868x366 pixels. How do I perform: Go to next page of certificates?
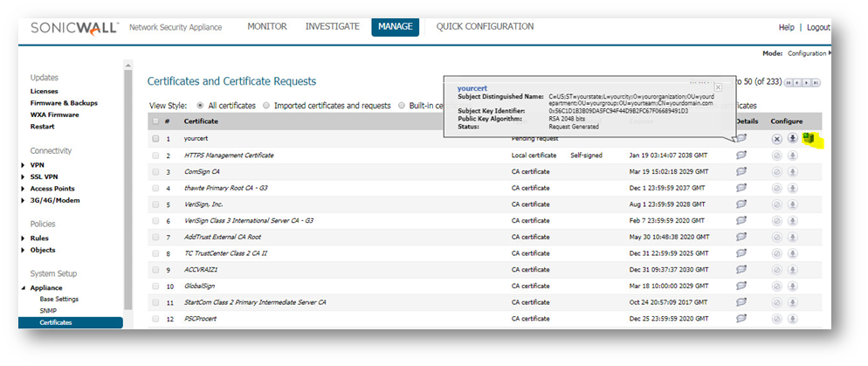tap(807, 83)
